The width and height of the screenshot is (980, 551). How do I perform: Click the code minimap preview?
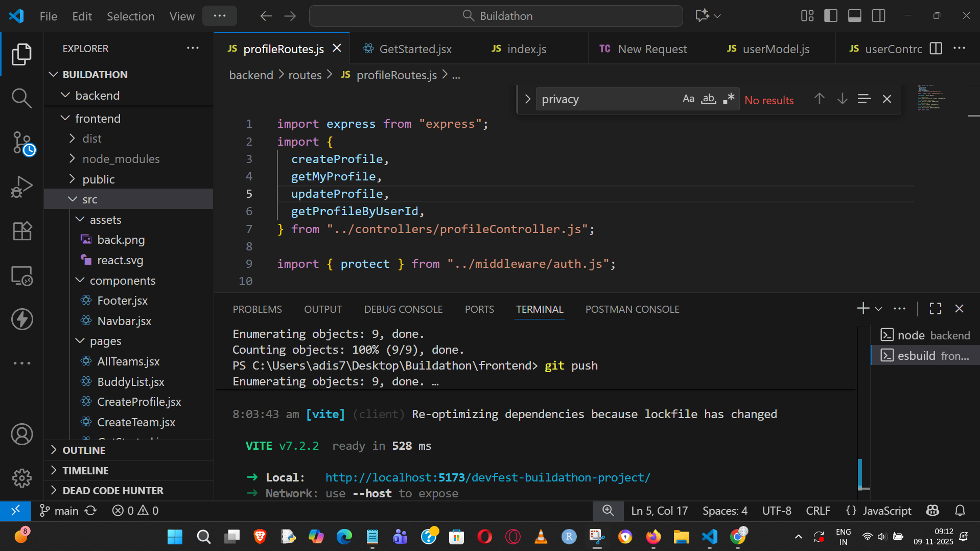point(930,98)
